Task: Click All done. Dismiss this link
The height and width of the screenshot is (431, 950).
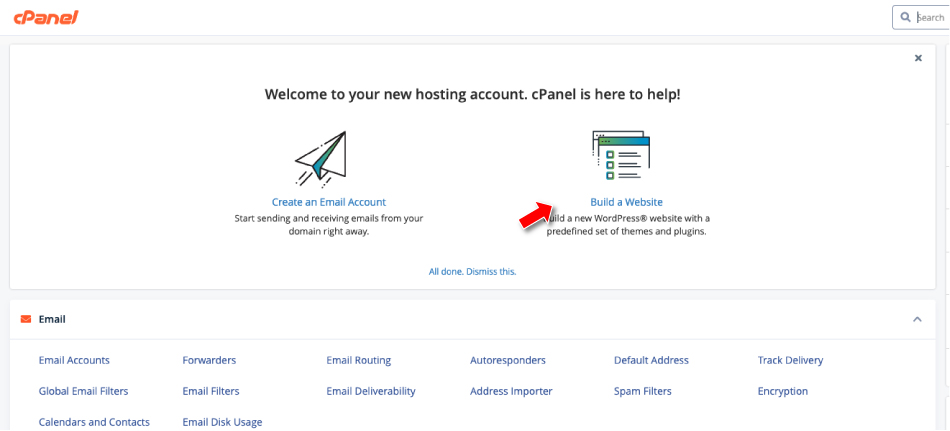Action: pyautogui.click(x=472, y=271)
